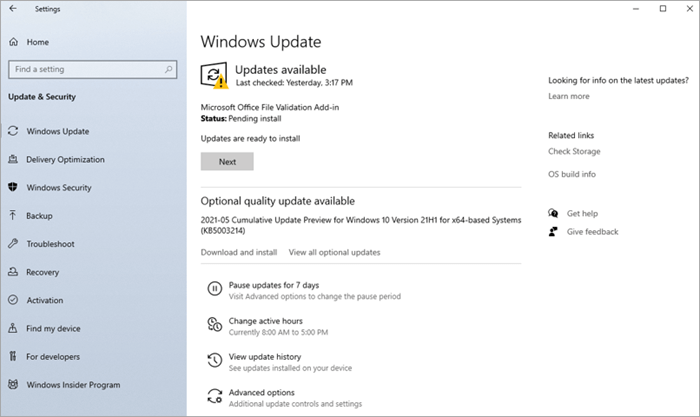Click the update history clock icon

[x=215, y=360]
